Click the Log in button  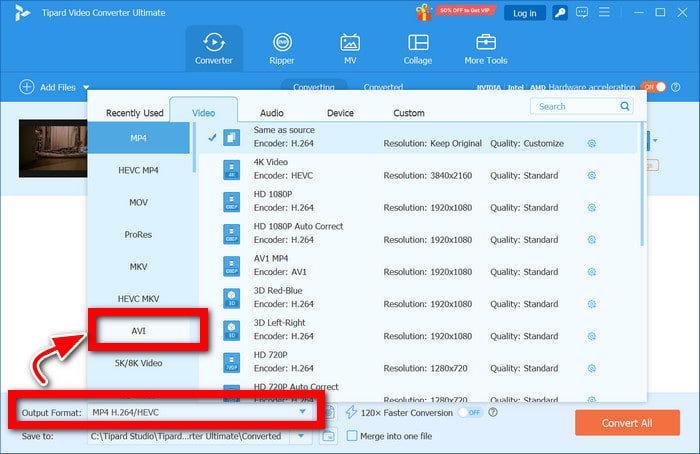[525, 13]
